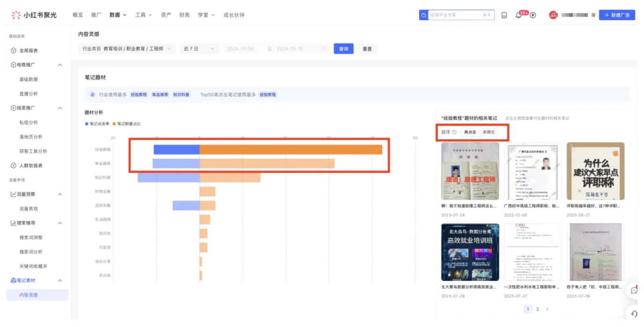Image resolution: width=644 pixels, height=327 pixels.
Task: Open 基础数据 in sidebar
Action: coord(29,79)
